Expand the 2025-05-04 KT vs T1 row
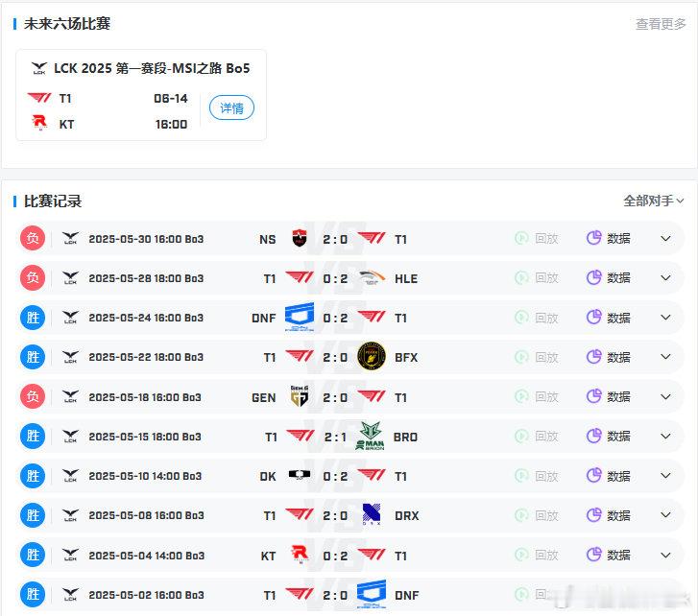Screen dimensions: 698x616 point(665,555)
